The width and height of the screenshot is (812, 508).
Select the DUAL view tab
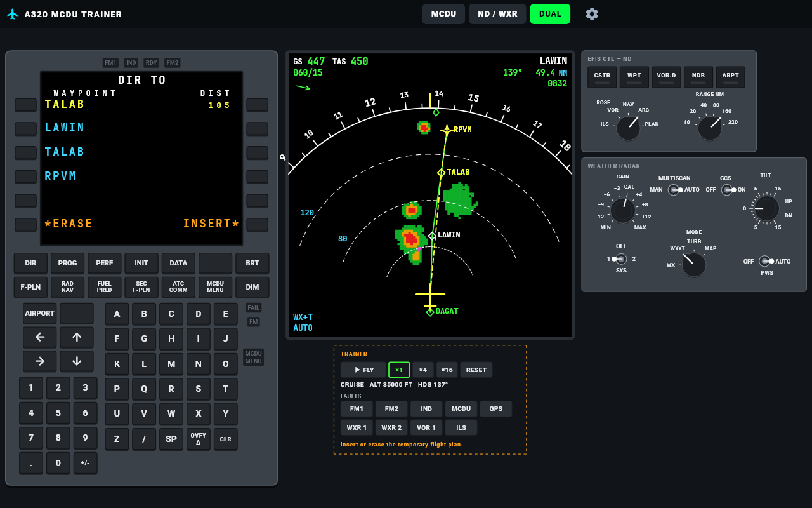click(x=550, y=14)
